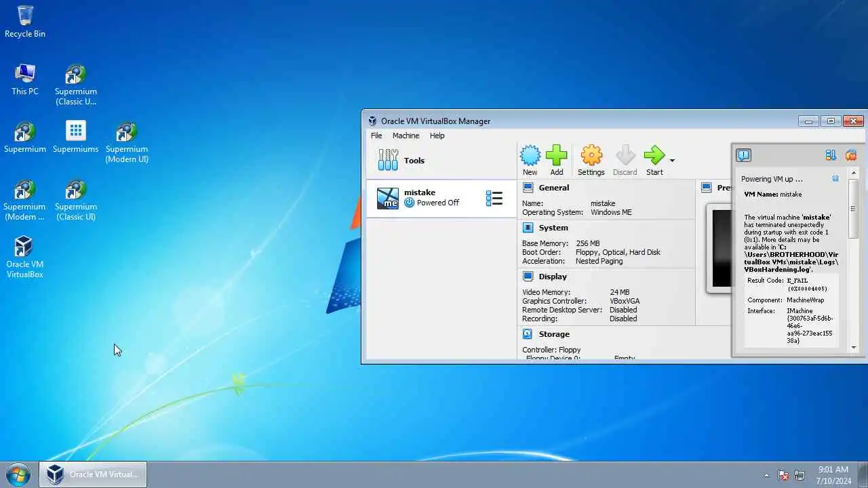Screen dimensions: 868x488
Task: Click the notification sort order icon
Action: pos(831,155)
